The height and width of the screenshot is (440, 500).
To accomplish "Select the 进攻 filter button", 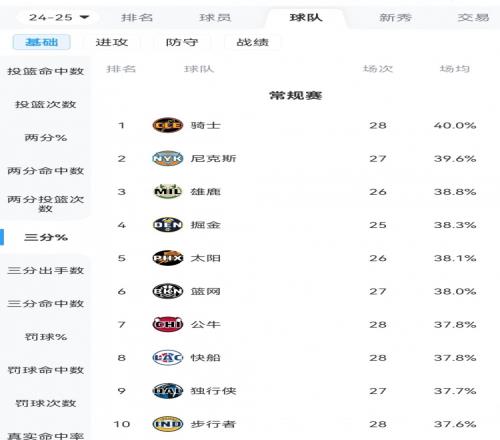I will pyautogui.click(x=112, y=42).
